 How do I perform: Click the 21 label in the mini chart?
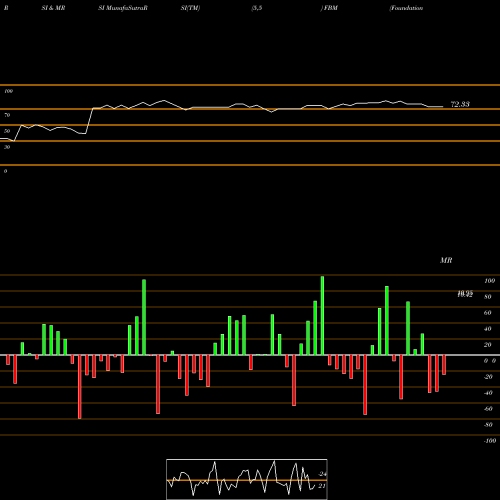point(322,486)
